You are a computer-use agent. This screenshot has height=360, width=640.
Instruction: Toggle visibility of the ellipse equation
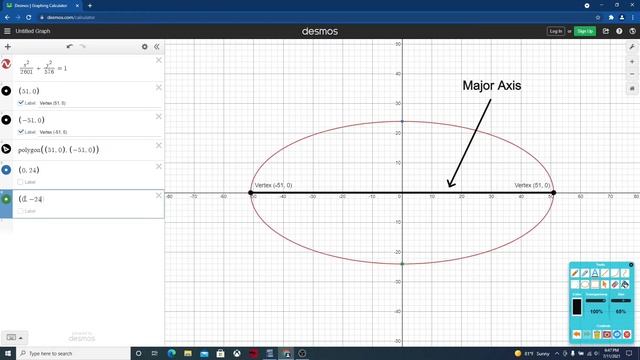click(6, 64)
